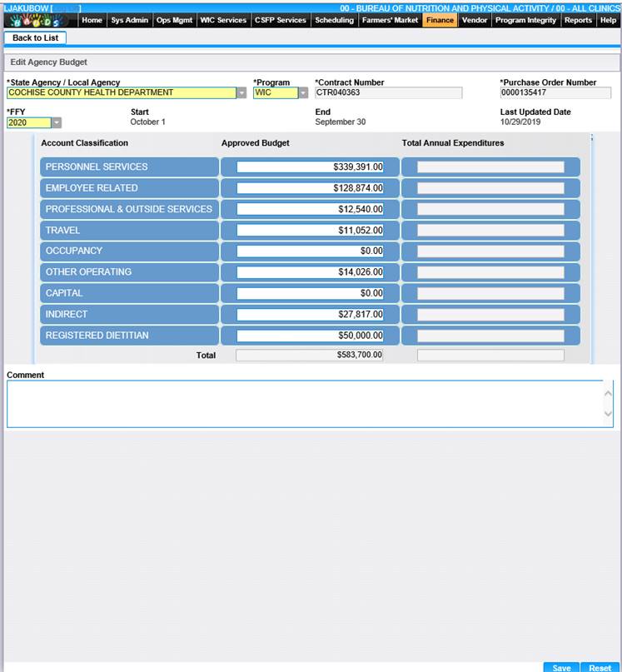Open the Program Integrity menu
Viewport: 622px width, 672px height.
point(525,20)
